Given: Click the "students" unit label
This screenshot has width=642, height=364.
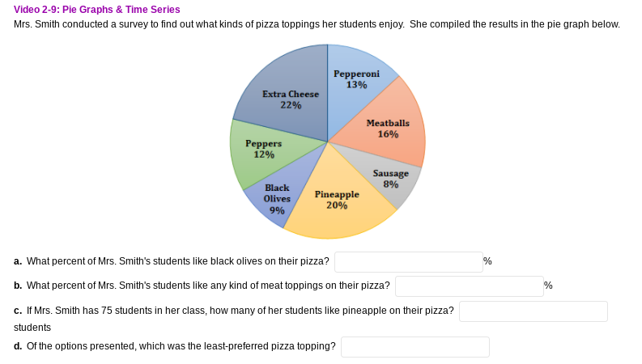Looking at the screenshot, I should (32, 328).
